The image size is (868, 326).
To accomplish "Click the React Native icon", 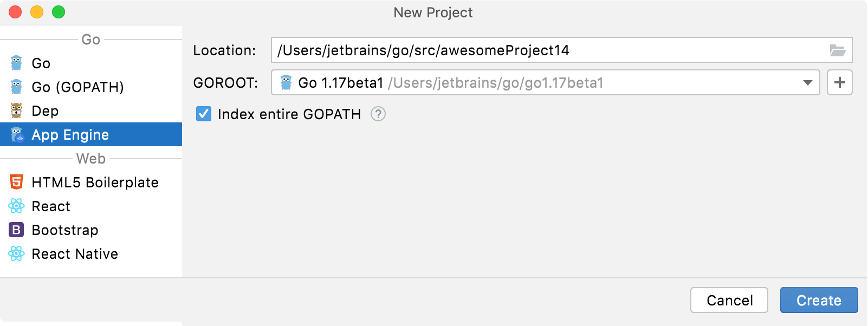I will 16,253.
